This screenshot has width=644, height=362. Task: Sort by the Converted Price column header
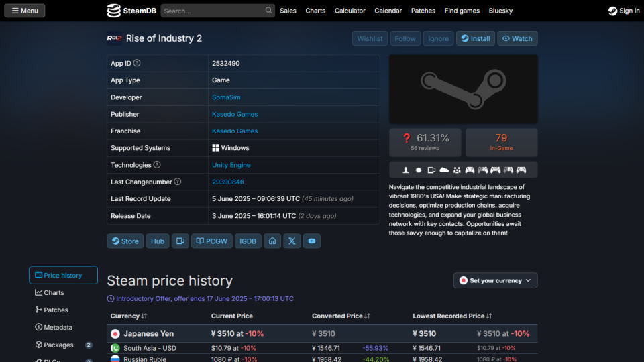[x=341, y=316]
